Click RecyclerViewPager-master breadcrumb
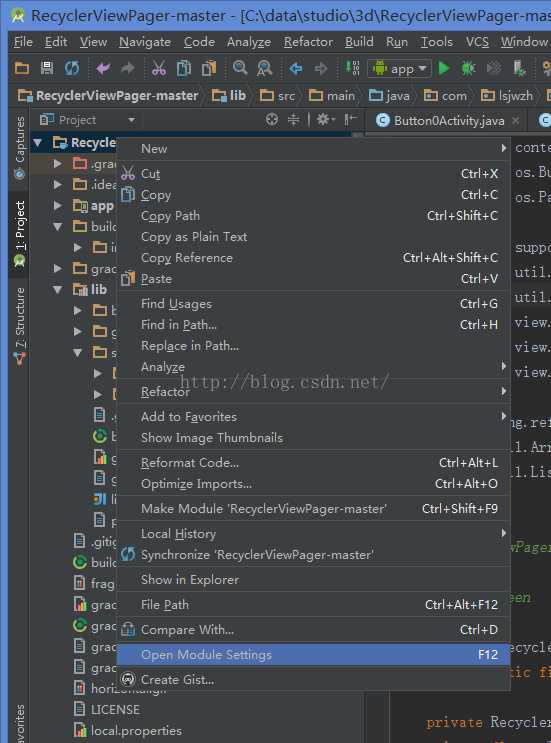Image resolution: width=551 pixels, height=743 pixels. pos(108,96)
